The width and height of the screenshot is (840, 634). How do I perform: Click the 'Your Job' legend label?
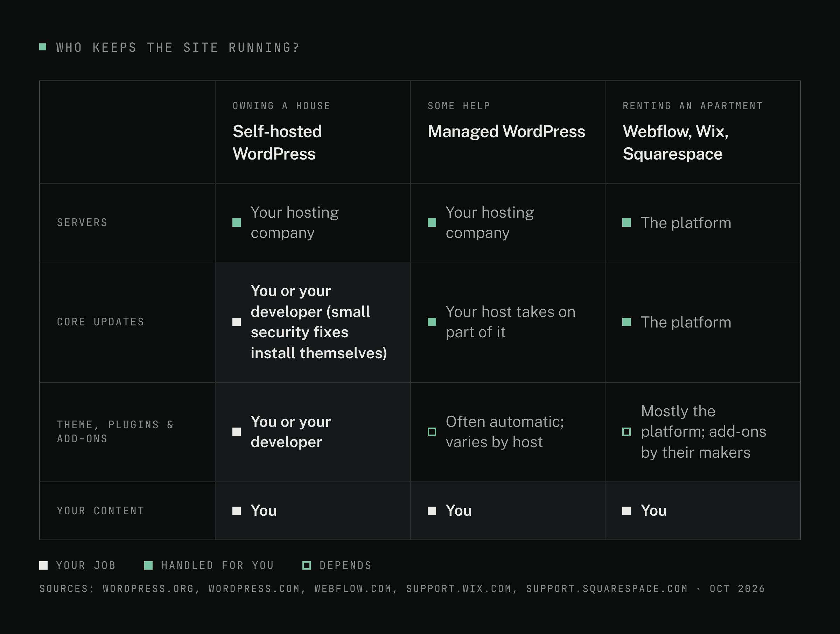pyautogui.click(x=86, y=565)
